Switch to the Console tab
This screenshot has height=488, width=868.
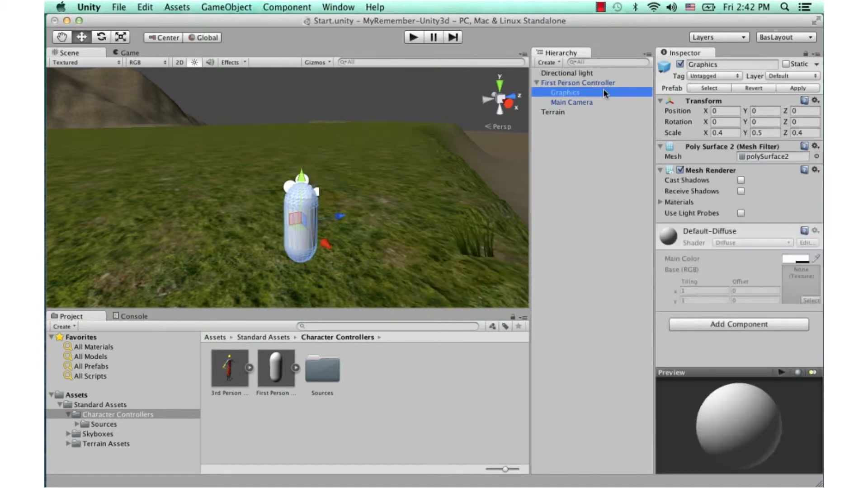[130, 316]
